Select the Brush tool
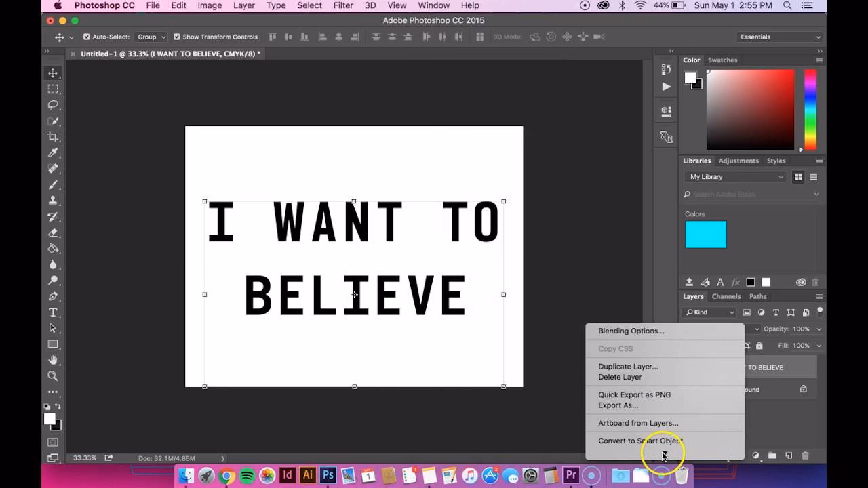Screen dimensions: 868x488 pyautogui.click(x=53, y=184)
